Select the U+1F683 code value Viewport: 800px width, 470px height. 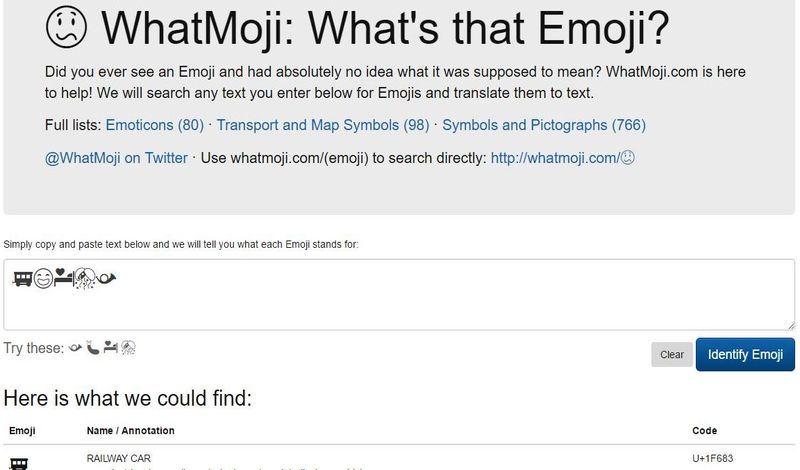pyautogui.click(x=713, y=458)
